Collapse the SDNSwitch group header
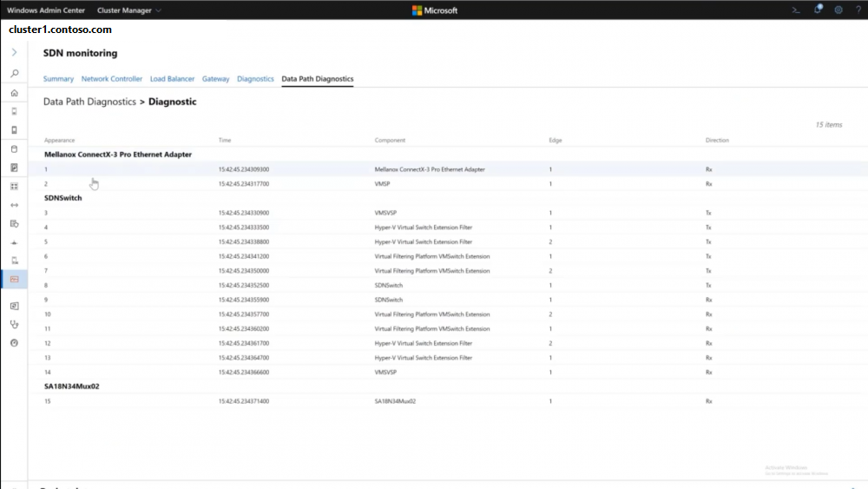 [x=63, y=198]
